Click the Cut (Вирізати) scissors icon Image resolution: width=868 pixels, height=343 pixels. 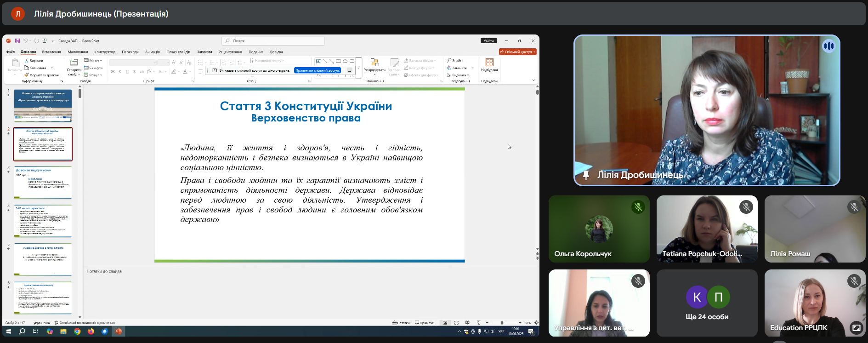[27, 61]
